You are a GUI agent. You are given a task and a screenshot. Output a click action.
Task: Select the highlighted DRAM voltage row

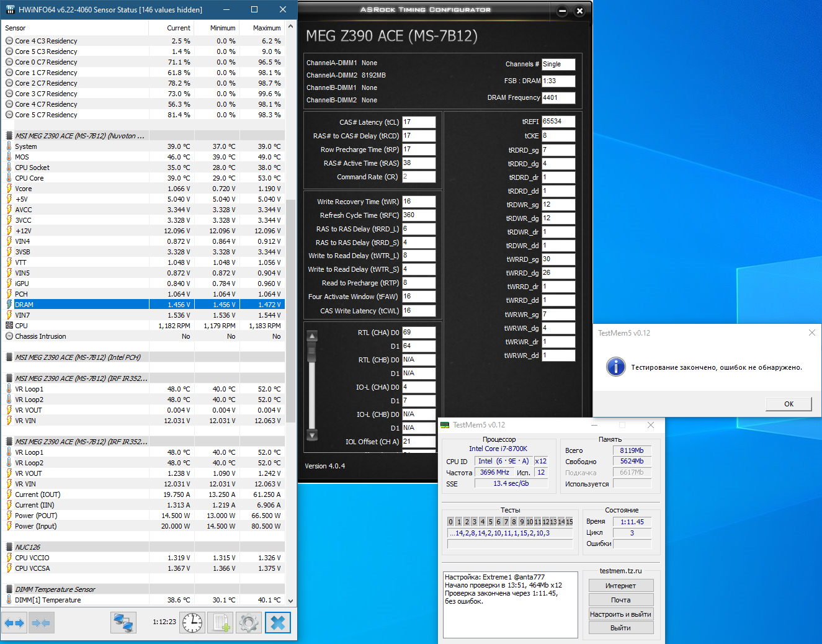point(143,305)
